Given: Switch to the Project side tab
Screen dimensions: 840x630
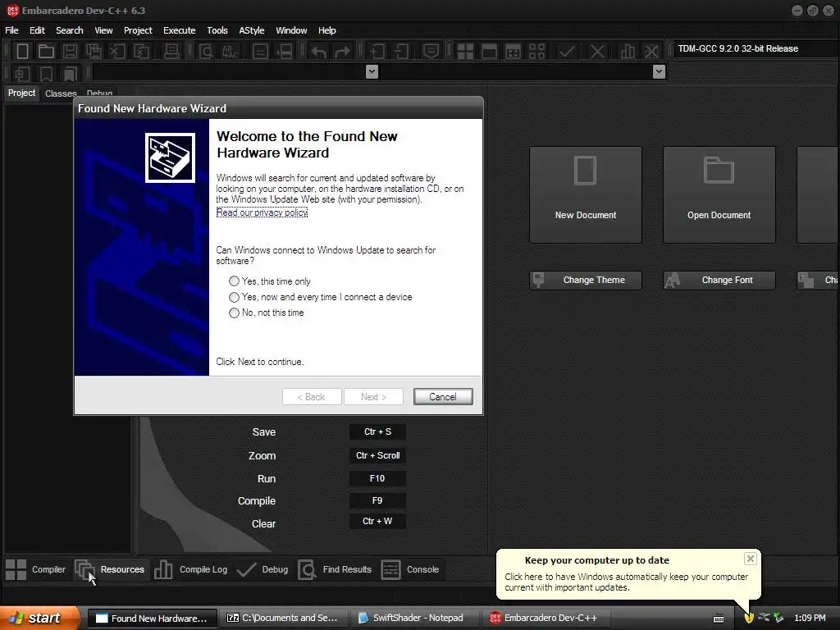Looking at the screenshot, I should [21, 94].
